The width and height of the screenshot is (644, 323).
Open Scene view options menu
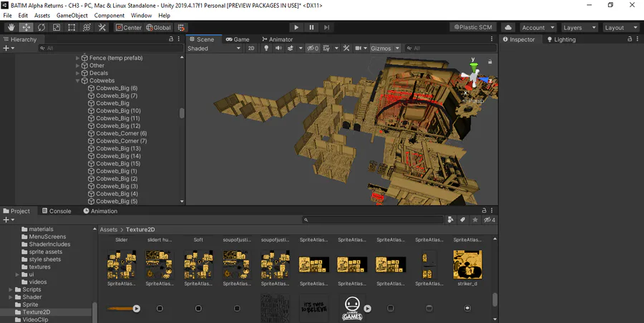point(492,39)
